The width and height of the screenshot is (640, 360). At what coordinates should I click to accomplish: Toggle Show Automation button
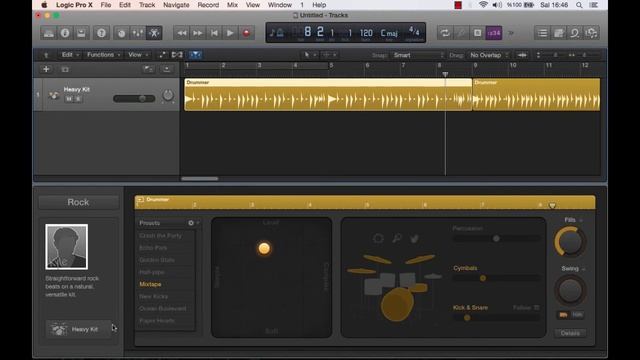click(x=162, y=55)
